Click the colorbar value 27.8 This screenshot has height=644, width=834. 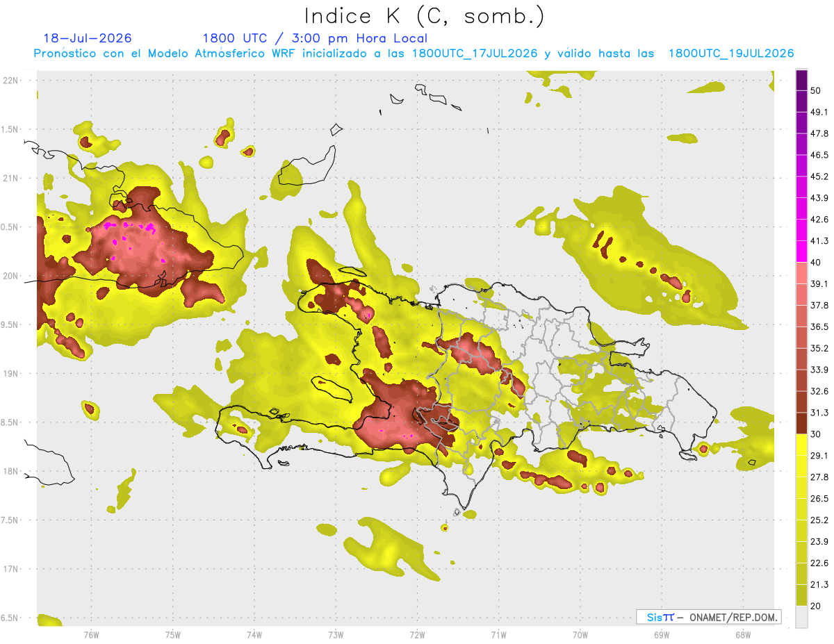[x=819, y=477]
